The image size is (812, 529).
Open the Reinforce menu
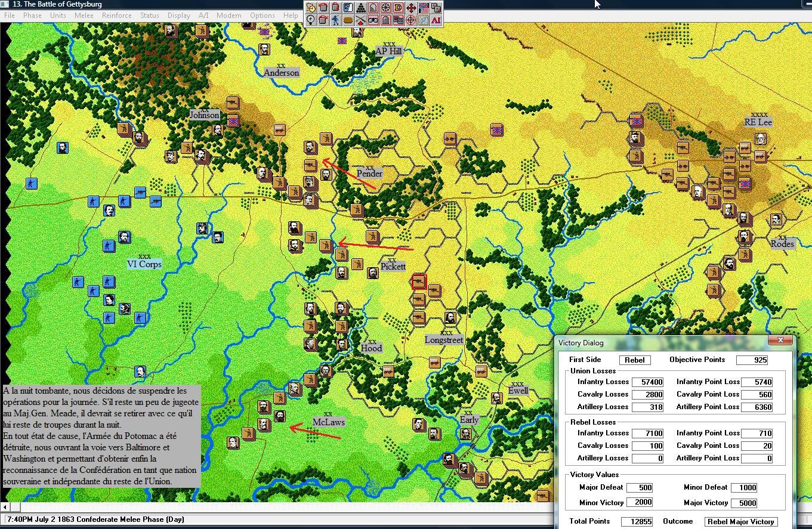117,16
